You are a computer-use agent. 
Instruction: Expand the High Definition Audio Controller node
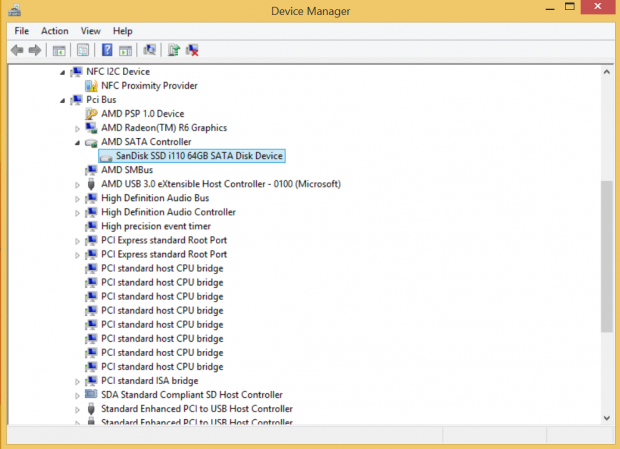tap(77, 213)
